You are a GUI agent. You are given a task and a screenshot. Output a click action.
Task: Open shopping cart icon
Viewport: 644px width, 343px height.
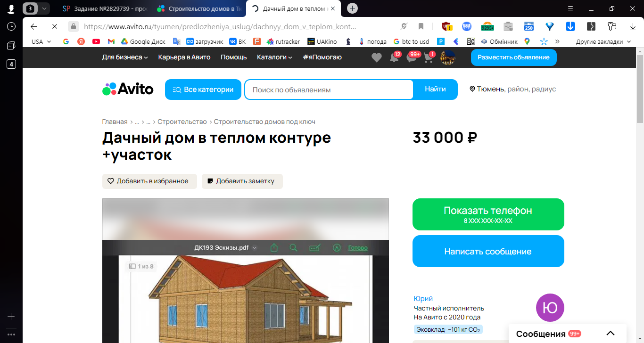point(429,57)
